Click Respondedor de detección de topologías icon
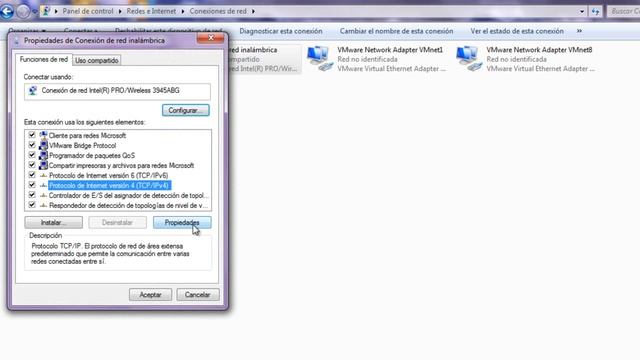The width and height of the screenshot is (640, 360). pyautogui.click(x=43, y=205)
